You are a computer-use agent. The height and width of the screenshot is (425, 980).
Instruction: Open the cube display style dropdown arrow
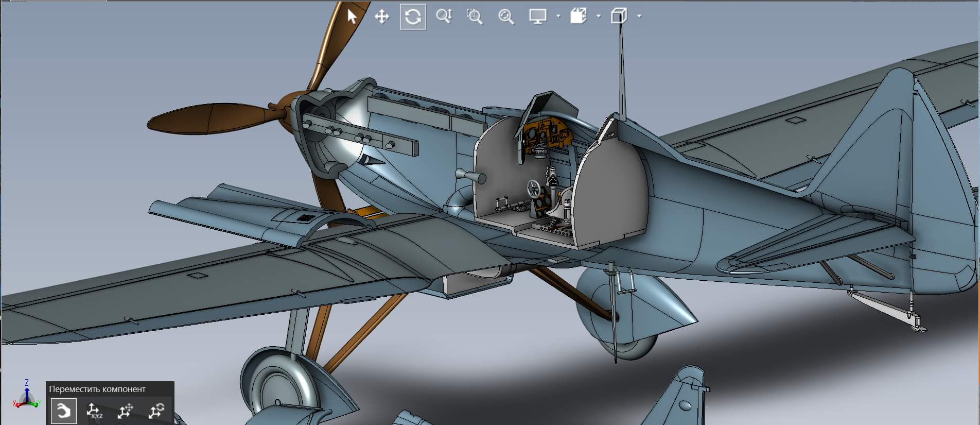639,16
